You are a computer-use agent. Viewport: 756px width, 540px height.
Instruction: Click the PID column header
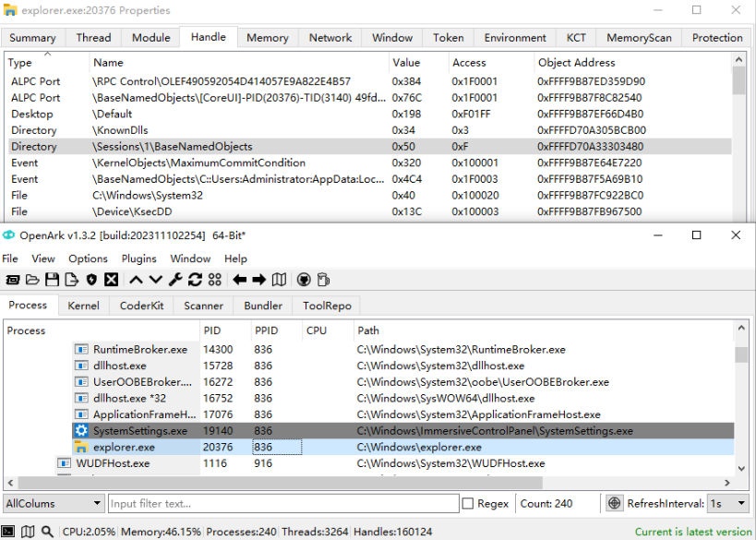point(211,330)
